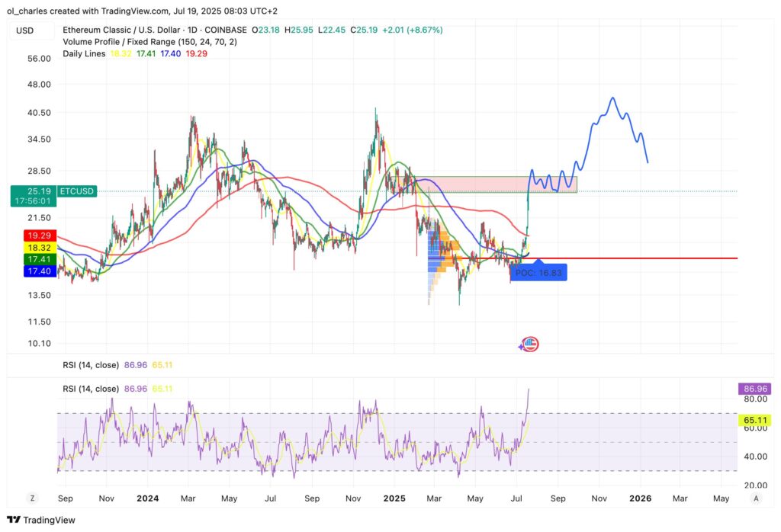This screenshot has width=781, height=532.
Task: Click the 2025 label on the time axis
Action: (394, 497)
